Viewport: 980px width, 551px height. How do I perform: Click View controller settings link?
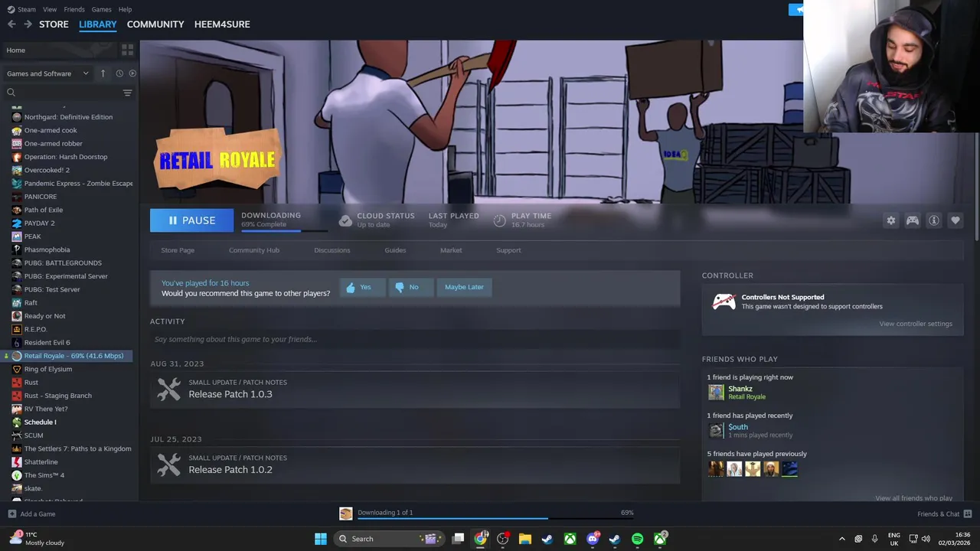pos(916,324)
